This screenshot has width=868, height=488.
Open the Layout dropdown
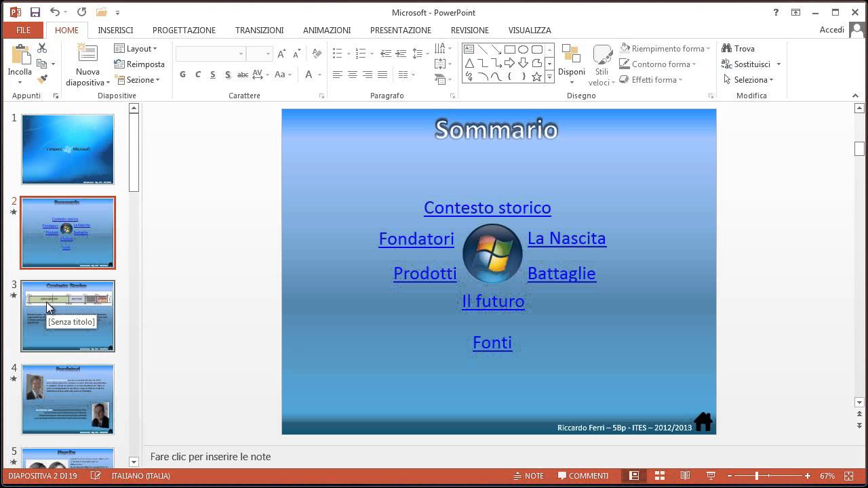click(136, 48)
